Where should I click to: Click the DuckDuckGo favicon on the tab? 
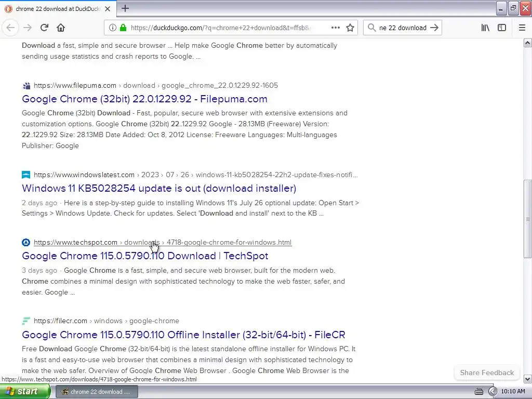[x=8, y=9]
